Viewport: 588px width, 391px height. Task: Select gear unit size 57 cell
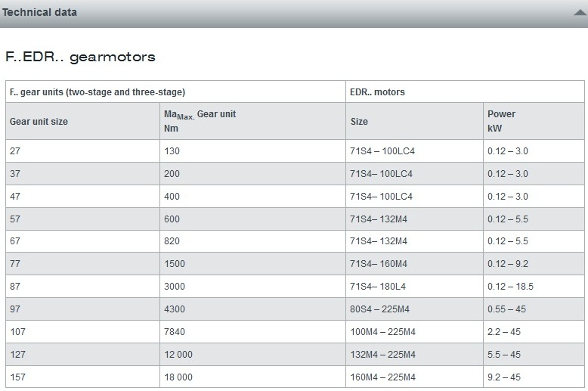(x=15, y=219)
